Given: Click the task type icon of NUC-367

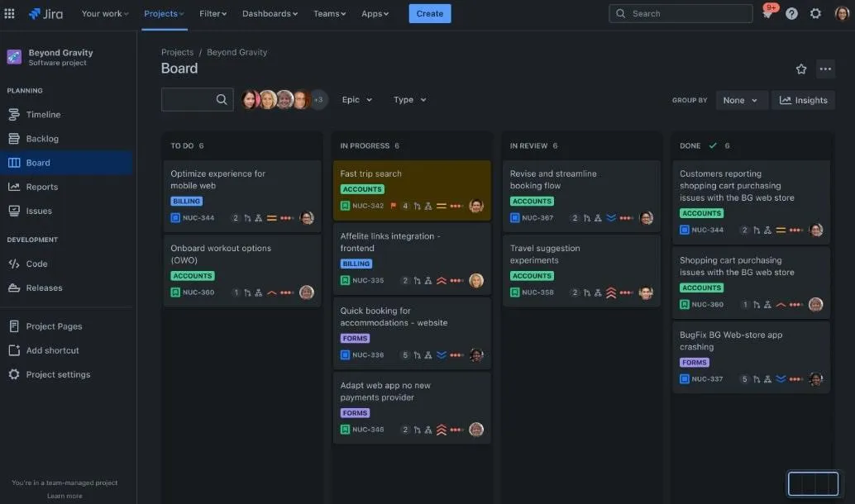Looking at the screenshot, I should click(x=515, y=218).
